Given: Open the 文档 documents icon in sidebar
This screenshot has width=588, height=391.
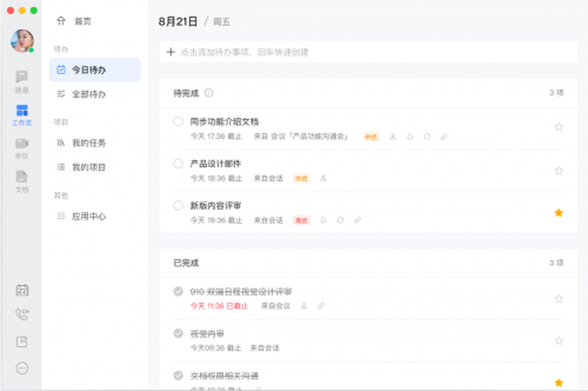Looking at the screenshot, I should tap(21, 179).
